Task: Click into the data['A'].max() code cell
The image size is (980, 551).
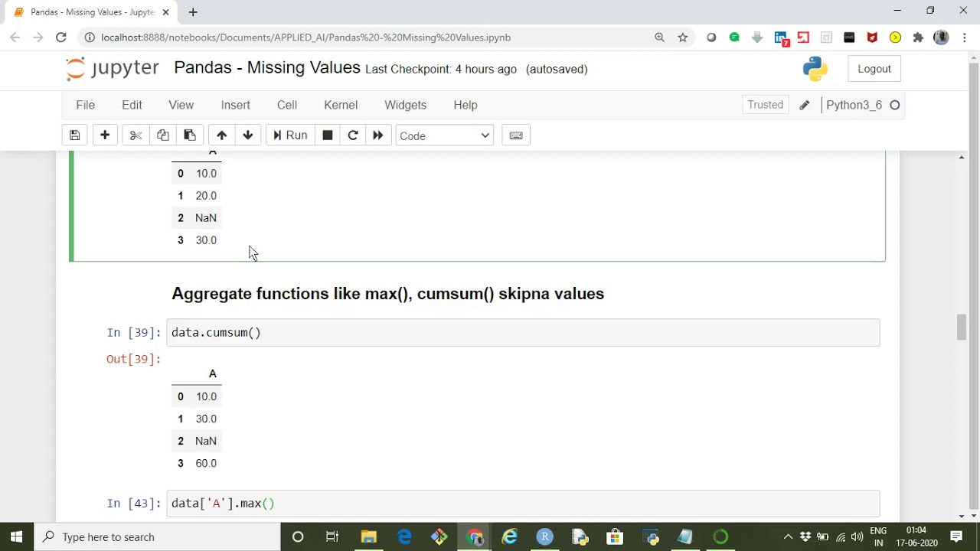Action: point(524,503)
